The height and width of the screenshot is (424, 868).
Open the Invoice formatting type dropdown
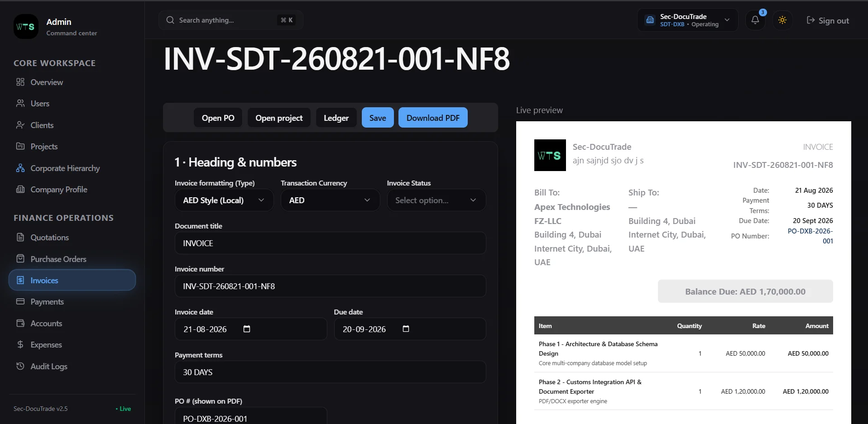[224, 200]
